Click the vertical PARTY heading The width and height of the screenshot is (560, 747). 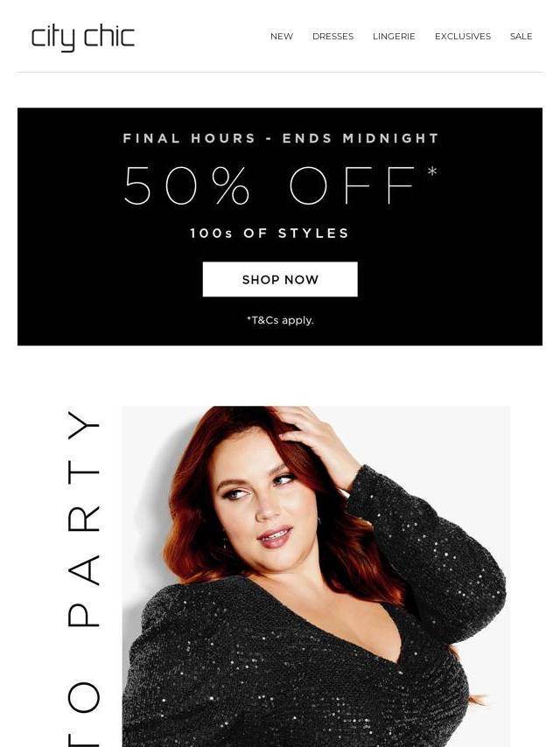click(x=83, y=519)
